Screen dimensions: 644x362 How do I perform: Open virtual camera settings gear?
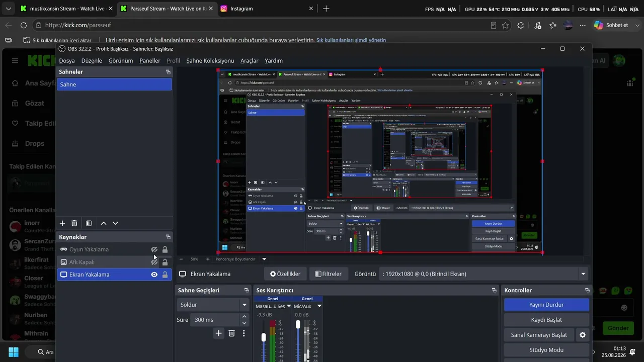coord(583,335)
